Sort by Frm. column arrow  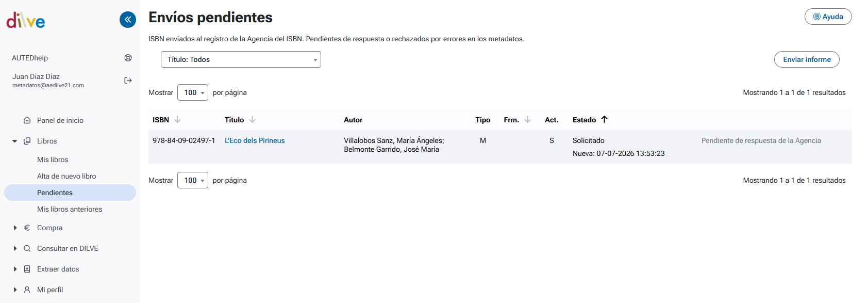click(x=527, y=120)
